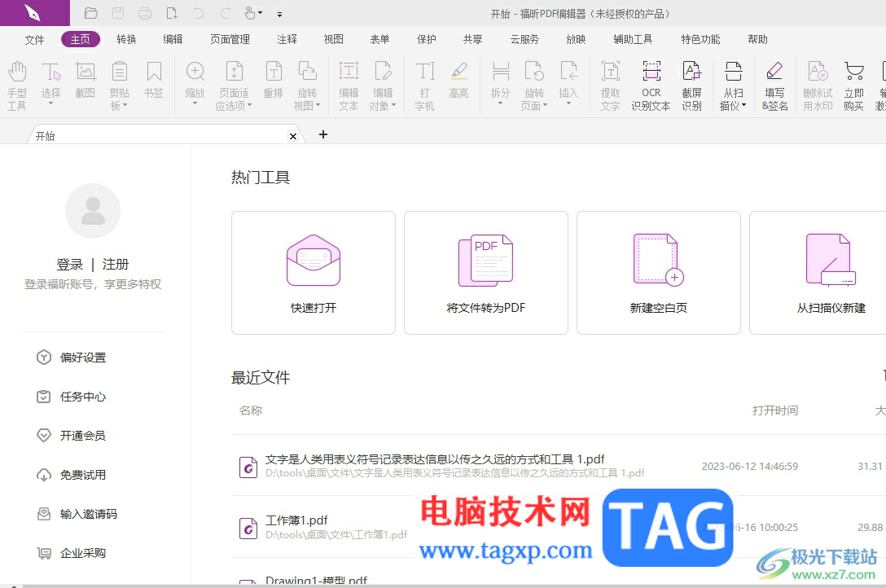Click the Save icon in quick access bar
Viewport: 886px width, 588px height.
coord(117,13)
